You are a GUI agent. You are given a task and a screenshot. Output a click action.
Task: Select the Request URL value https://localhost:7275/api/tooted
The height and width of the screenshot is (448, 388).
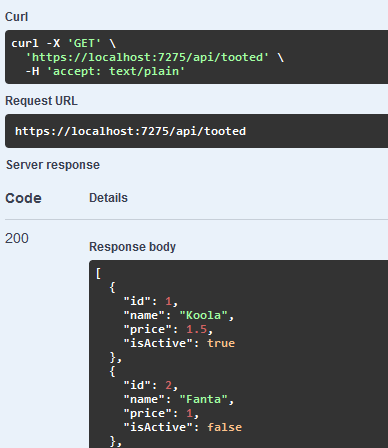pos(130,131)
